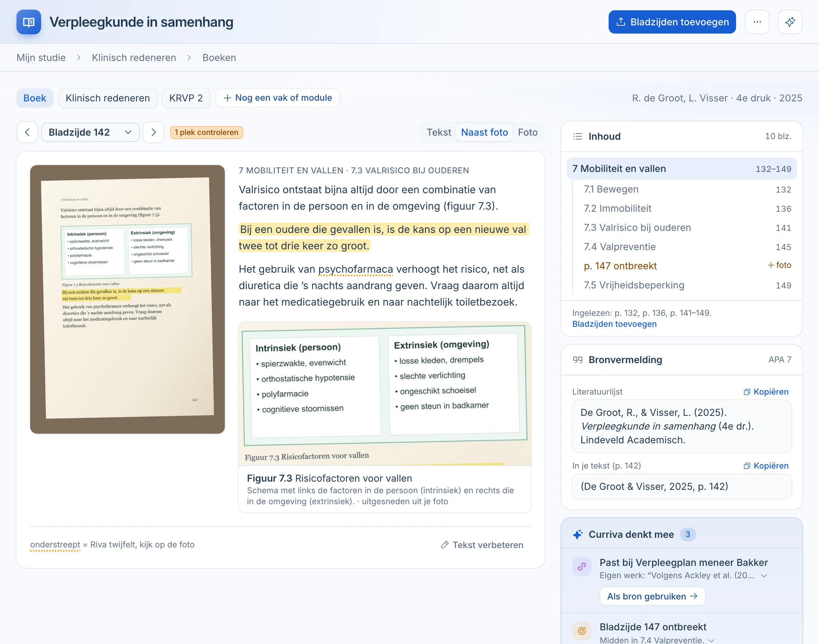
Task: Select the Boek tag
Action: pyautogui.click(x=35, y=98)
